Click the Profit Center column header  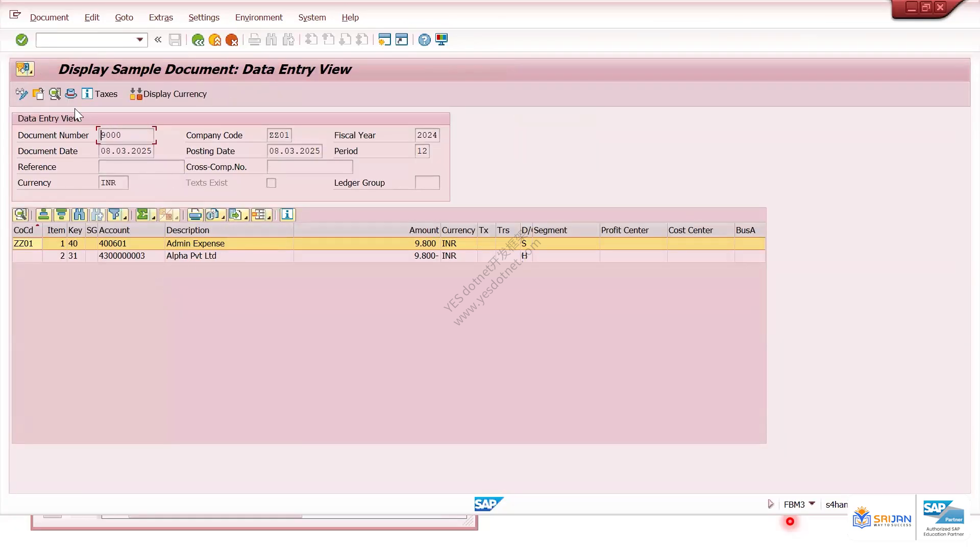[x=633, y=230]
